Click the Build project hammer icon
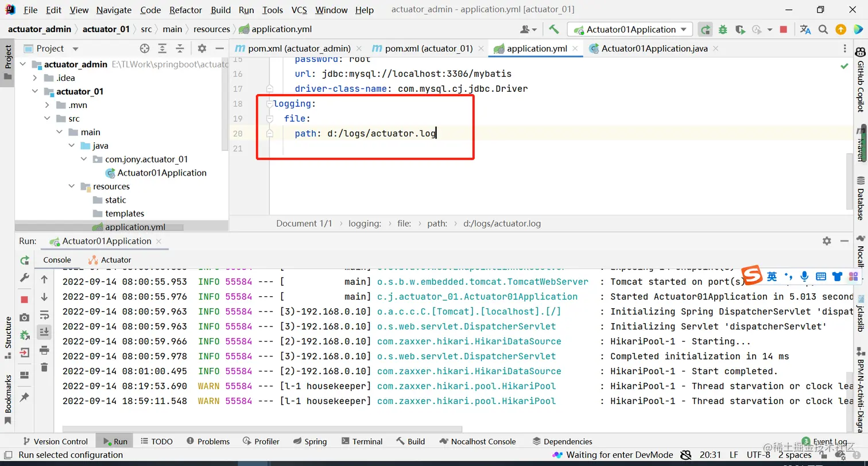The image size is (868, 466). click(x=554, y=29)
